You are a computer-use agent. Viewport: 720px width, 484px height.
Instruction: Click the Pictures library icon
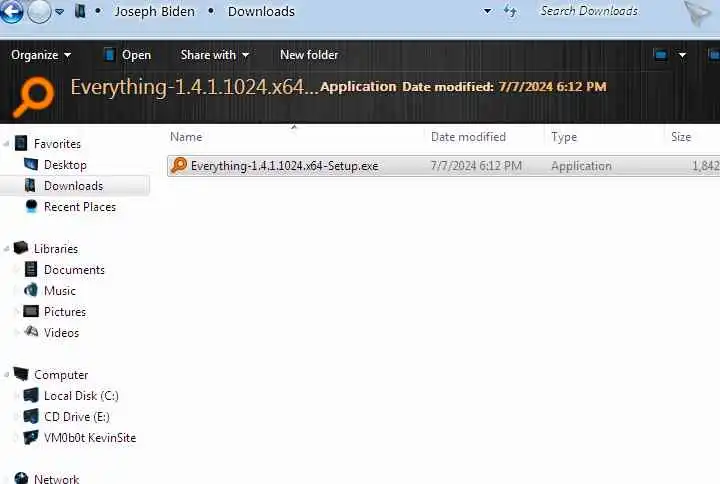(x=31, y=311)
